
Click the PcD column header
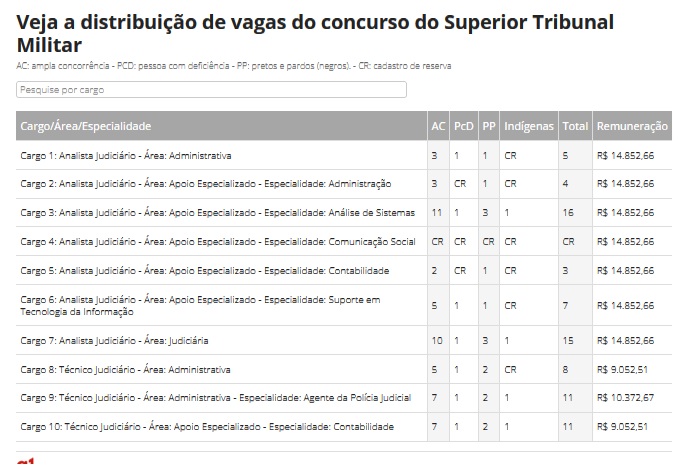point(464,126)
